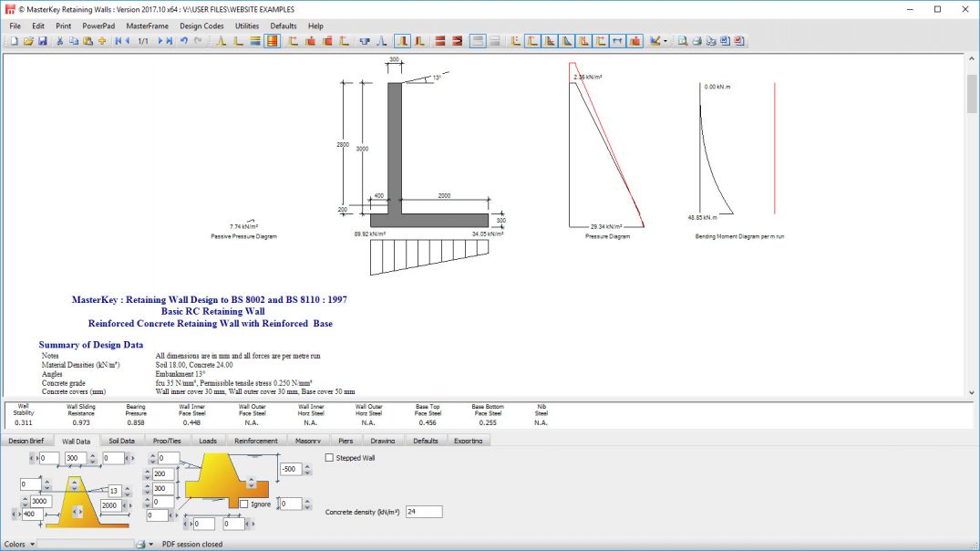
Task: Click the red horizontal bars toolbar icon
Action: (x=440, y=41)
